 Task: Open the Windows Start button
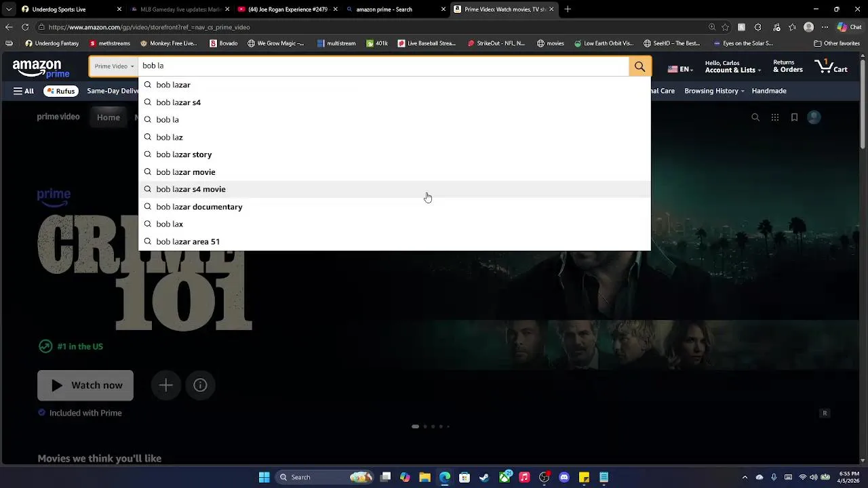[x=264, y=477]
